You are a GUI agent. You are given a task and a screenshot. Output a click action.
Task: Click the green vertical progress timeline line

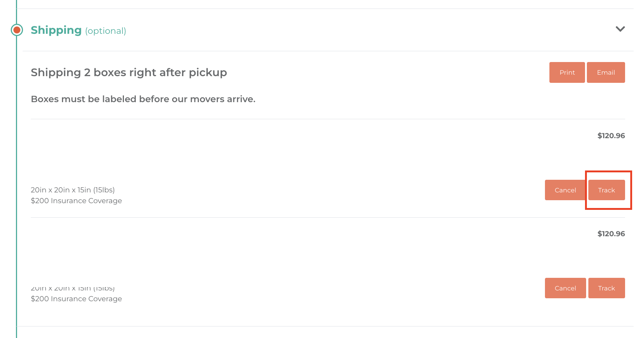click(16, 186)
